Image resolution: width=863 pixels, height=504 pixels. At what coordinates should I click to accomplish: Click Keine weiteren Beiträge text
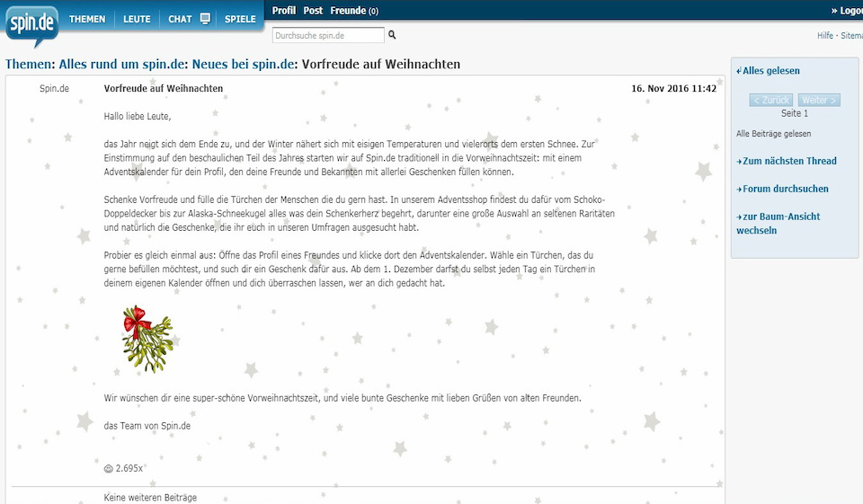click(150, 498)
